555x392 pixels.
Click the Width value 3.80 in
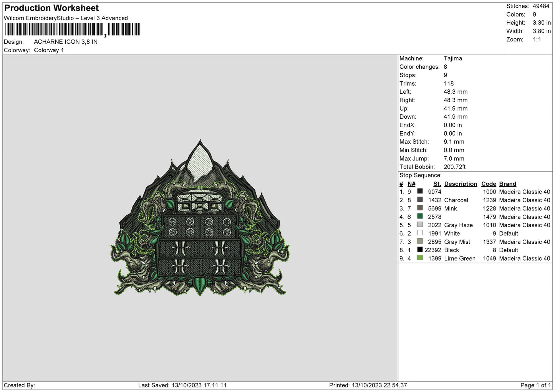coord(542,31)
